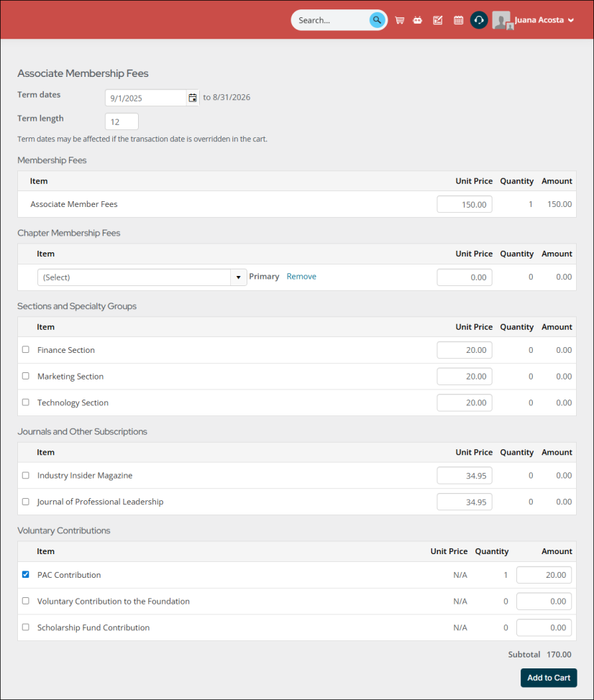Click the headset support icon
This screenshot has width=594, height=700.
pos(479,20)
